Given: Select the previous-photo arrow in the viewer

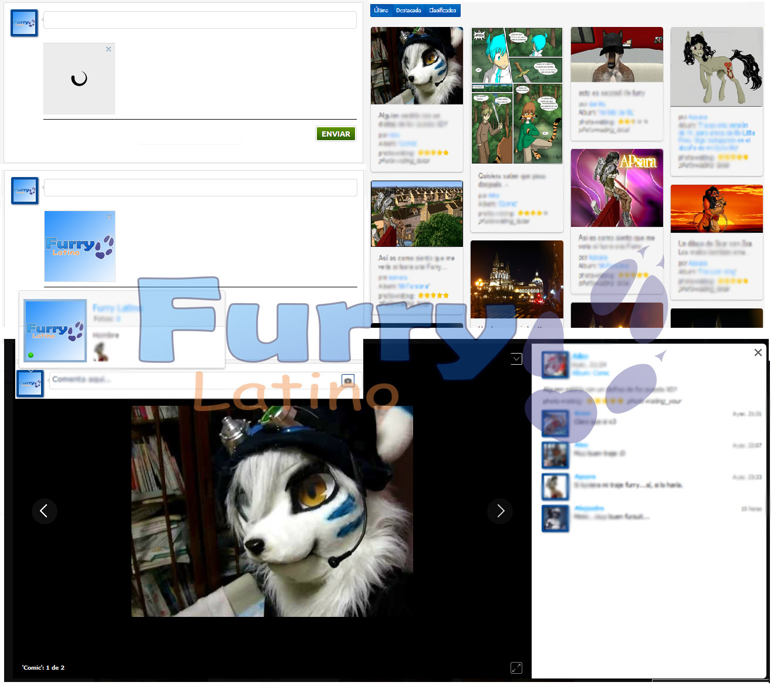Looking at the screenshot, I should (45, 511).
